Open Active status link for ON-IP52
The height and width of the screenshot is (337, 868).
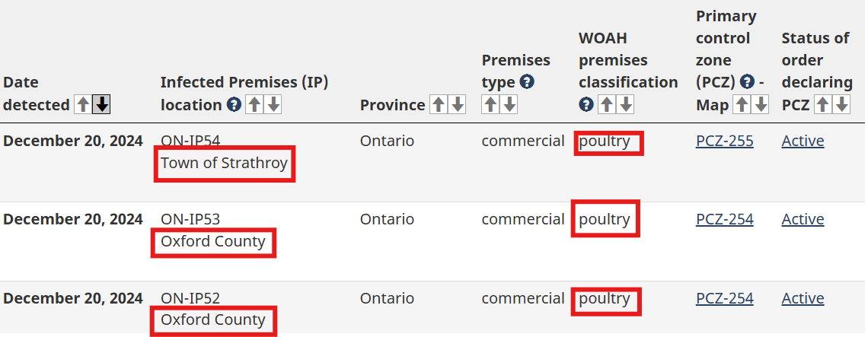pyautogui.click(x=803, y=299)
